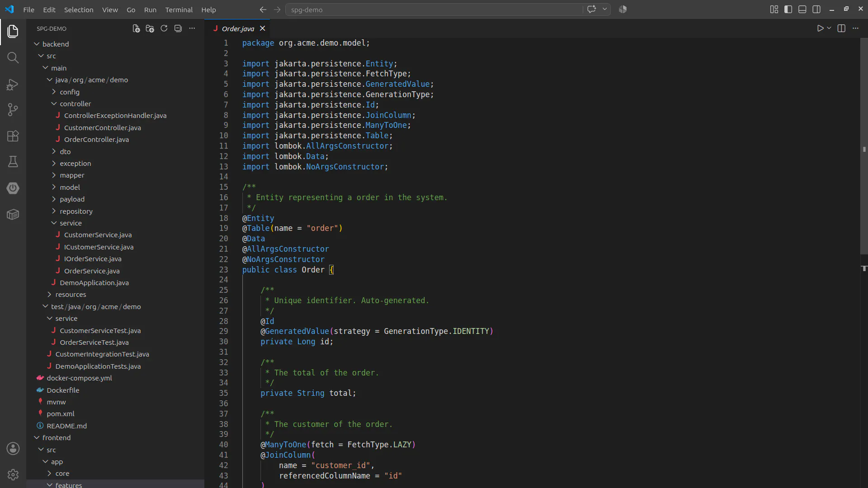Image resolution: width=868 pixels, height=488 pixels.
Task: Open the File menu
Action: point(28,9)
